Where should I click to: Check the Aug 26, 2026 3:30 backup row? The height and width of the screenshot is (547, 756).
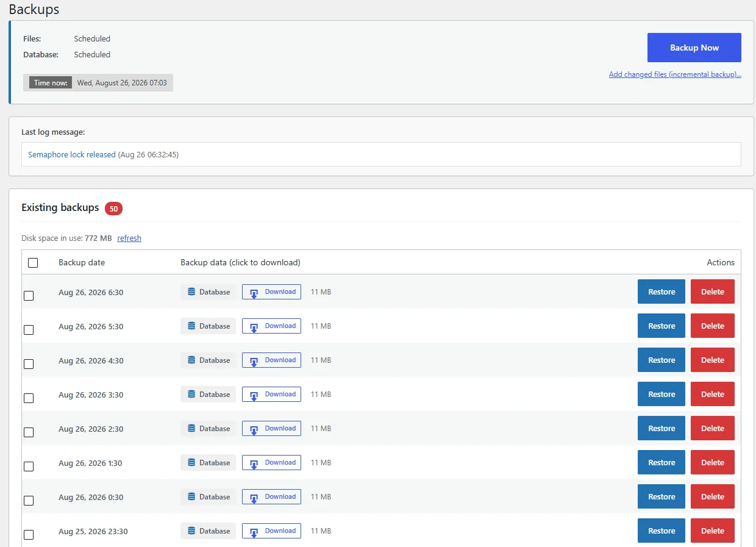pos(29,398)
